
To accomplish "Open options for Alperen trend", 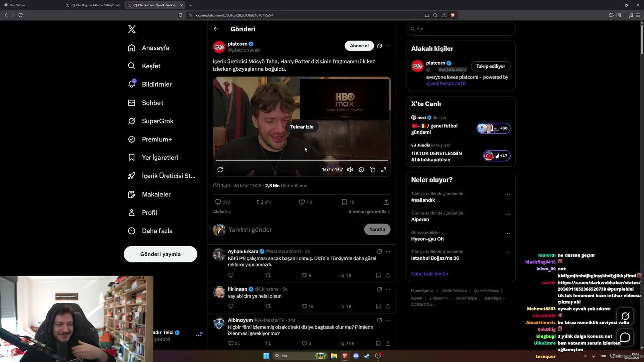I will (508, 214).
